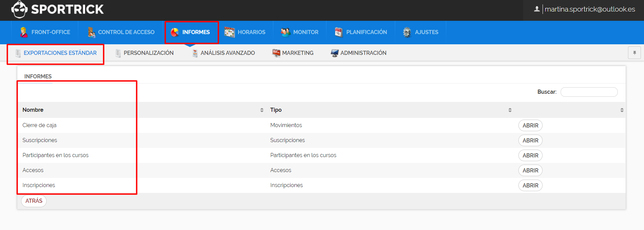Click Abrir for Participantes en los cursos
This screenshot has height=230, width=644.
click(530, 155)
